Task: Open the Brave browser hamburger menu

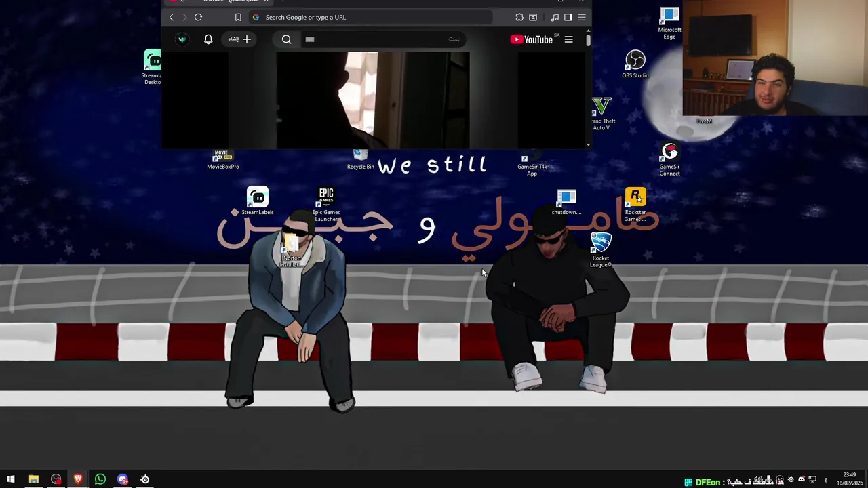Action: [x=582, y=17]
